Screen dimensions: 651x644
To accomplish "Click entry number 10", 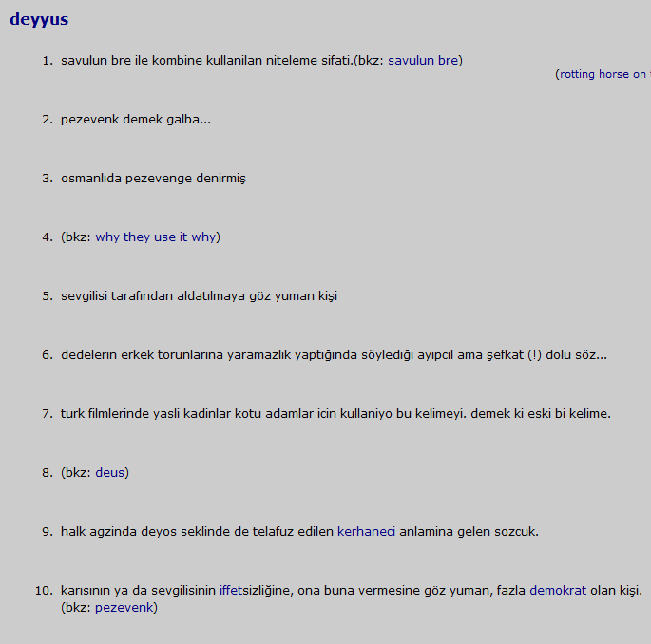I will 44,590.
